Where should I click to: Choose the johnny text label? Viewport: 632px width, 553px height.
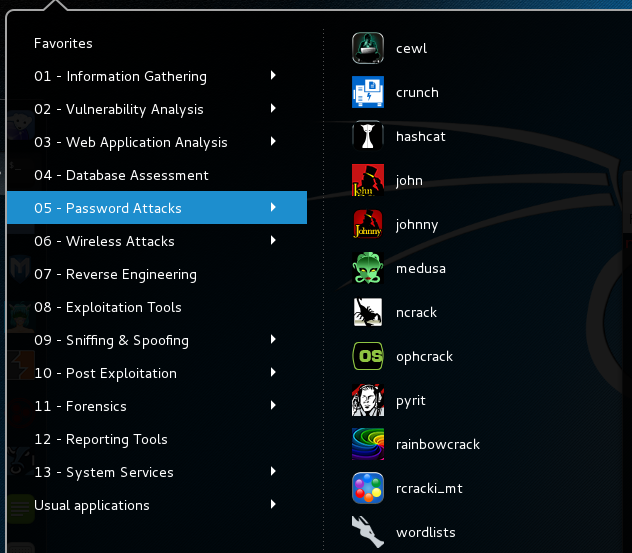click(x=417, y=225)
